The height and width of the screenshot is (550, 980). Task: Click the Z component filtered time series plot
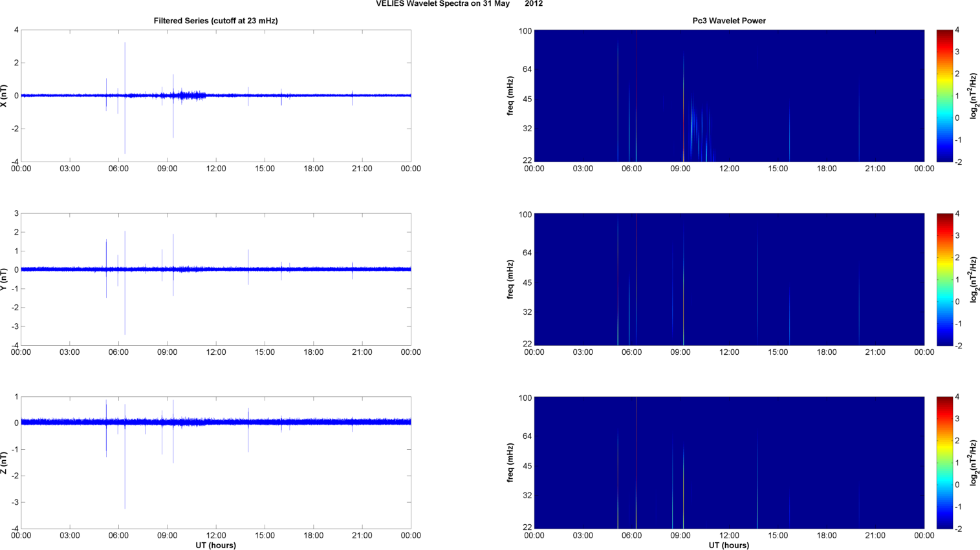216,463
